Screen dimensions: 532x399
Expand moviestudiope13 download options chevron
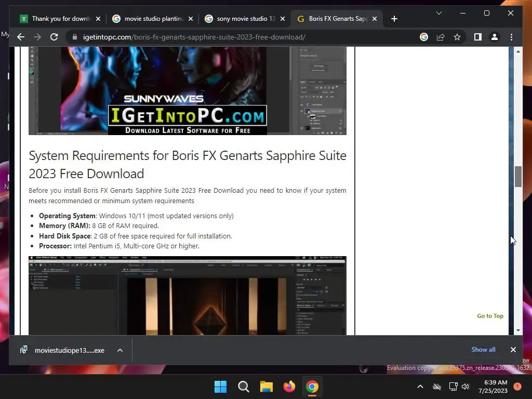120,350
